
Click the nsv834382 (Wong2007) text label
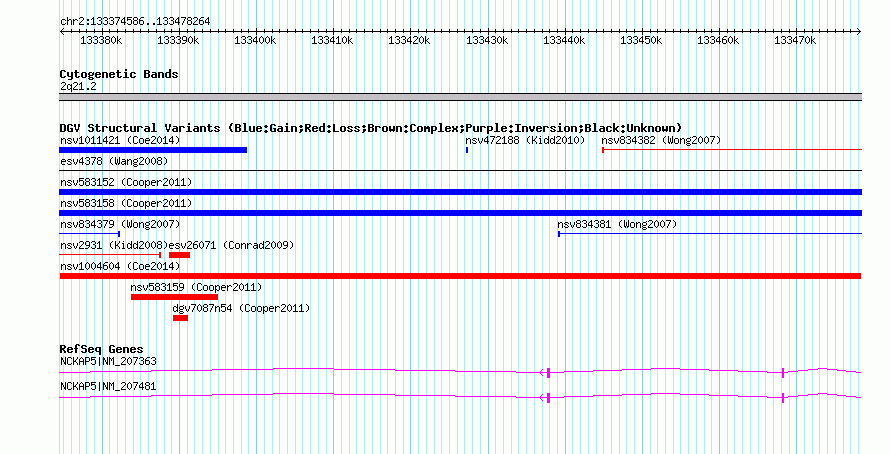(661, 140)
